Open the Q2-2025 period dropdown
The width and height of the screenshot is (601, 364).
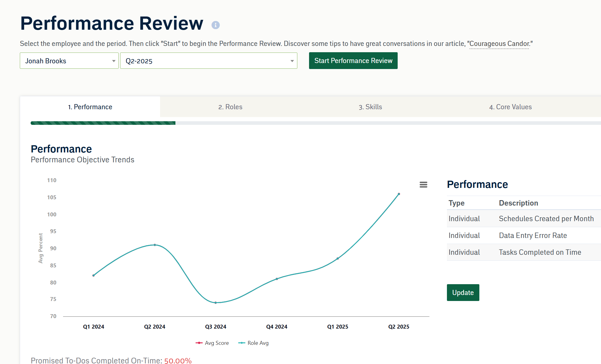208,61
